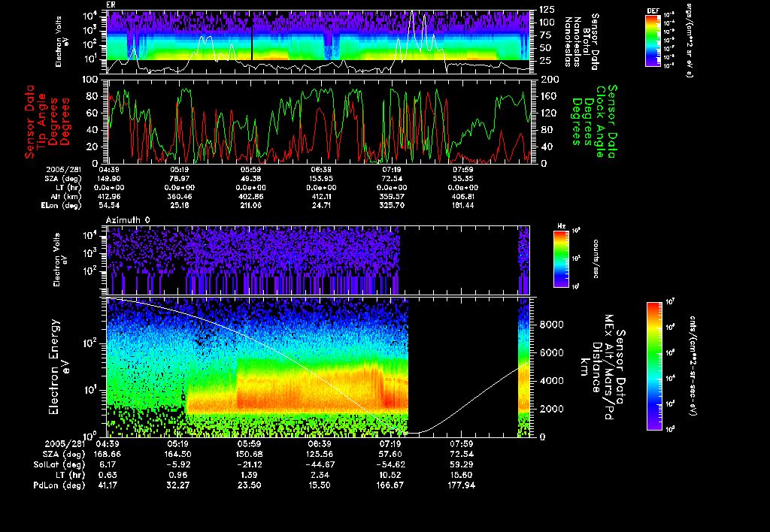Click PdLon value 177.94

coord(462,485)
